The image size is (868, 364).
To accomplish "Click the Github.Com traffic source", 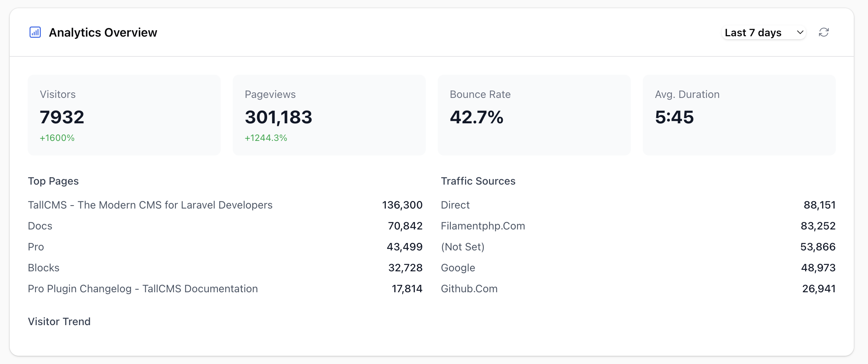I will (x=638, y=289).
